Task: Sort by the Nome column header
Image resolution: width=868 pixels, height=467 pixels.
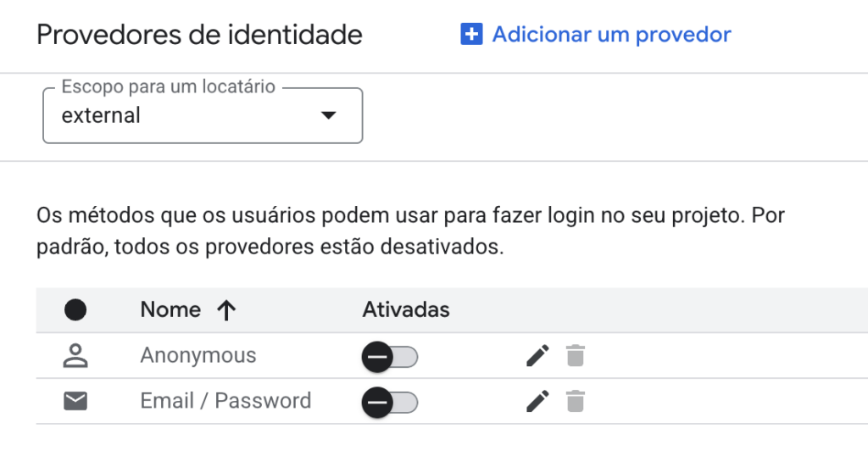Action: pos(170,310)
